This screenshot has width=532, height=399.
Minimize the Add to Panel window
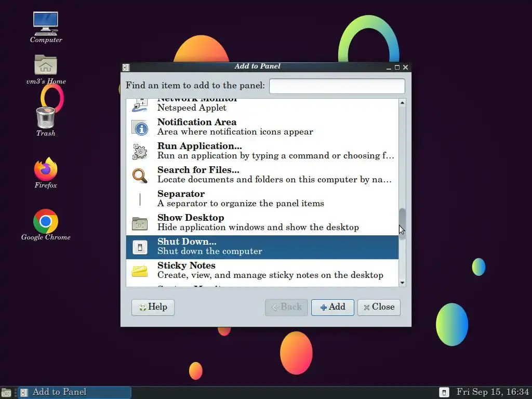[x=389, y=67]
